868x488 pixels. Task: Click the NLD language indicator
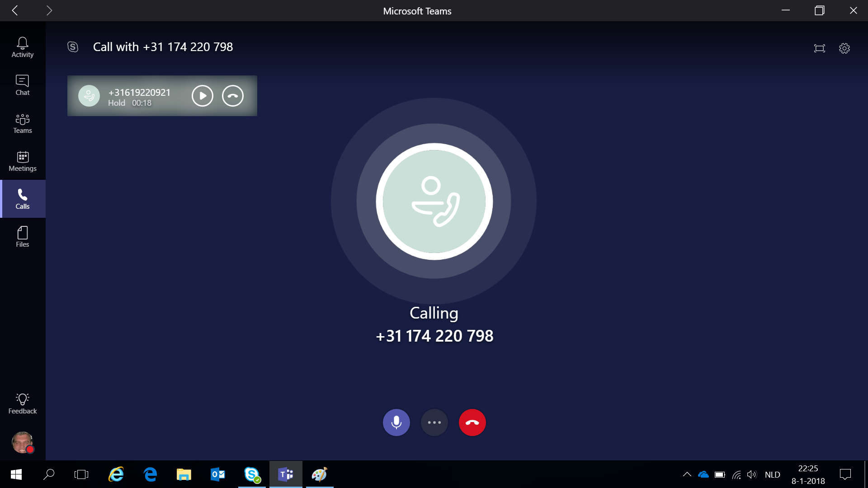[773, 474]
